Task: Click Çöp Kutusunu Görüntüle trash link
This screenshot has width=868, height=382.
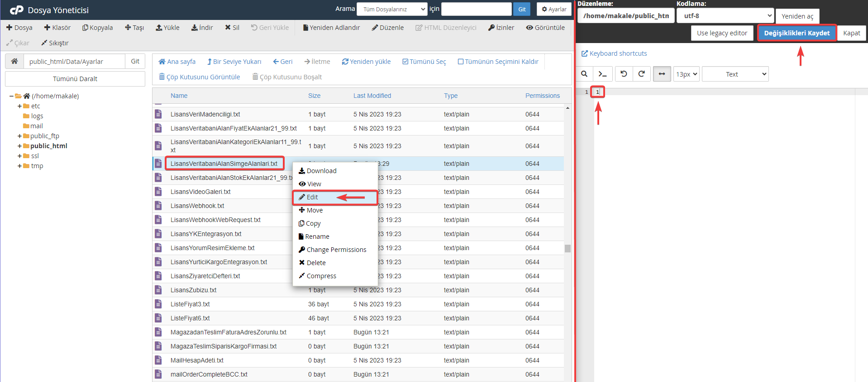Action: pos(200,77)
